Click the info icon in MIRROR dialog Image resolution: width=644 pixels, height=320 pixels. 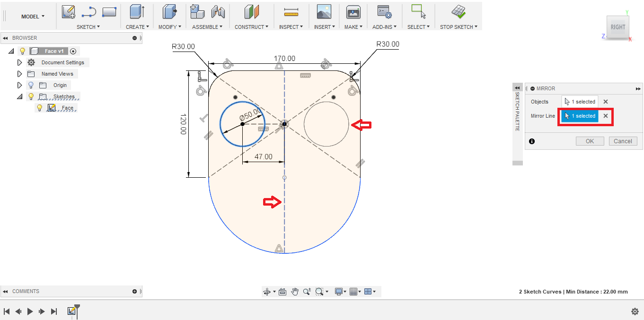(x=532, y=141)
